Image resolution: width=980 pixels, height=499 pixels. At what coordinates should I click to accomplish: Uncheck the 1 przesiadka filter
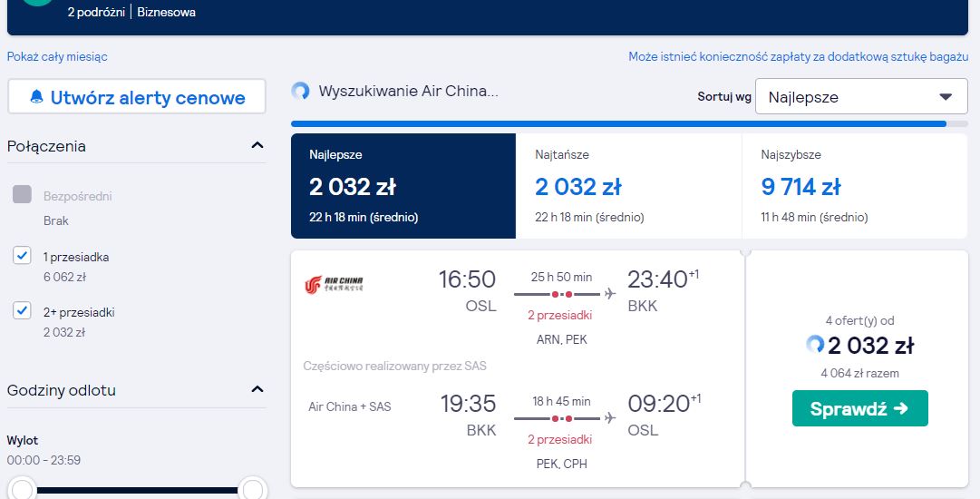(22, 255)
